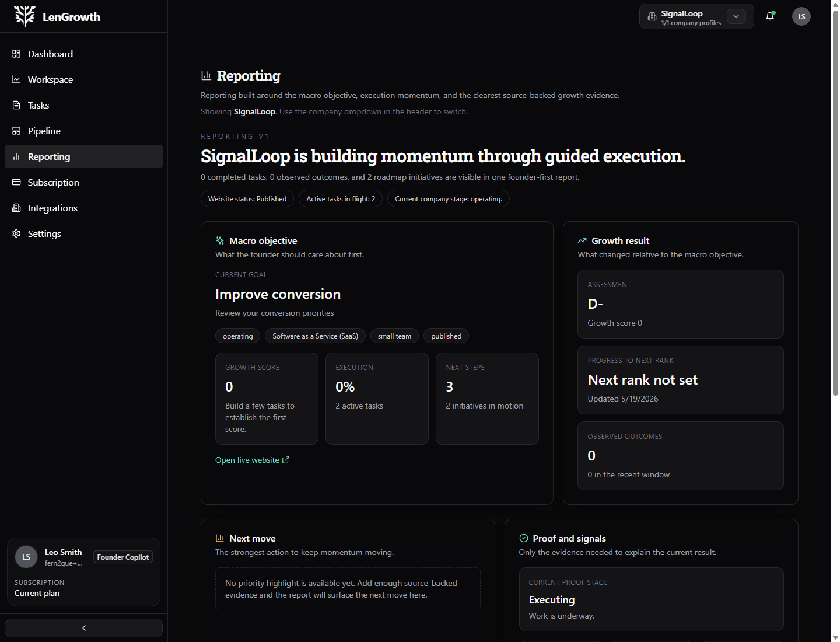The width and height of the screenshot is (840, 642).
Task: Click the Settings gear icon in sidebar
Action: [16, 233]
